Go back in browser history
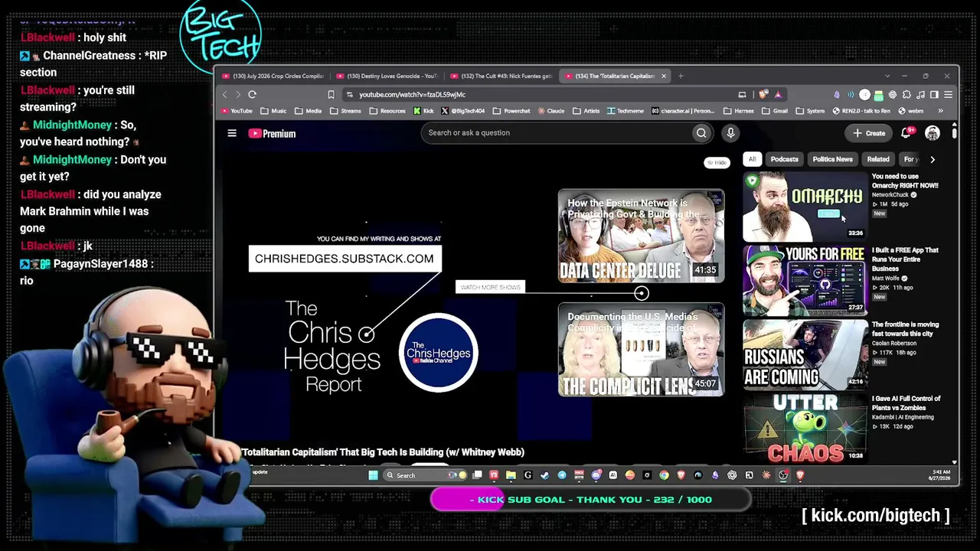 click(x=224, y=94)
